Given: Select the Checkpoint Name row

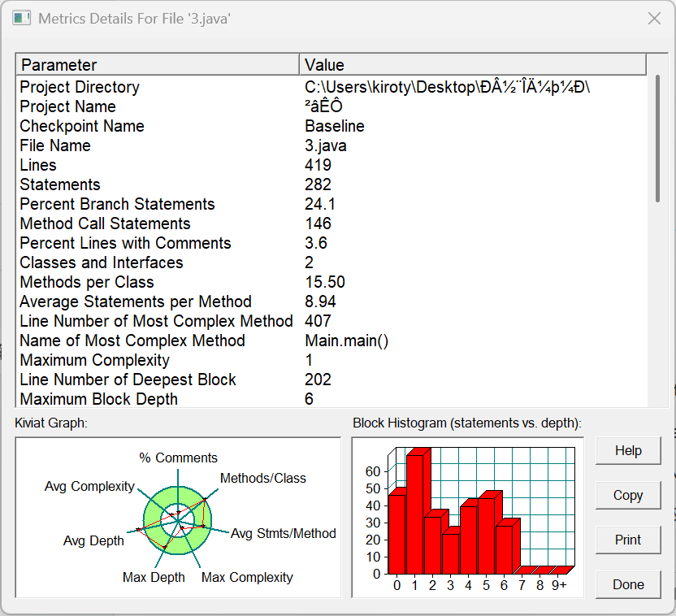Looking at the screenshot, I should (331, 126).
